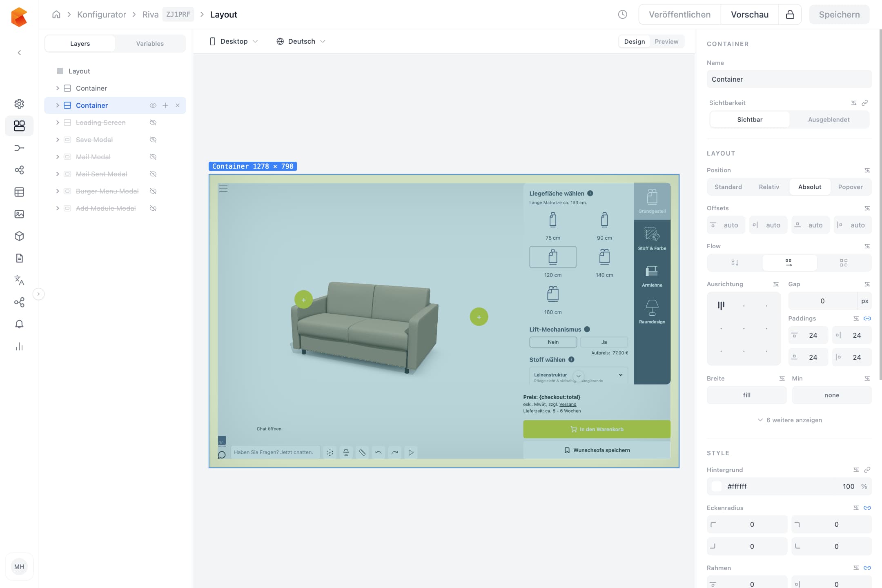882x588 pixels.
Task: Click the Hintergrund link variable icon
Action: (867, 470)
